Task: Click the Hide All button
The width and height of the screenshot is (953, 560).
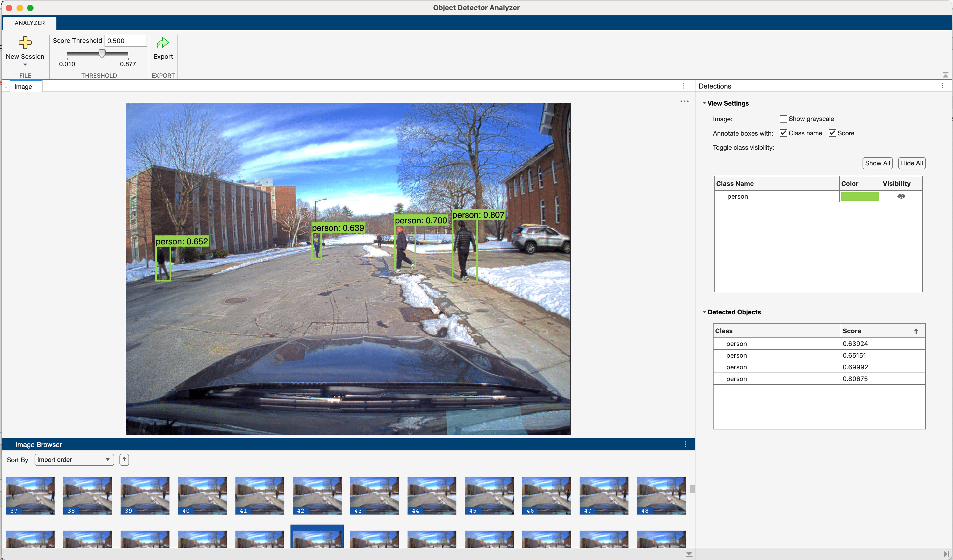Action: tap(911, 163)
